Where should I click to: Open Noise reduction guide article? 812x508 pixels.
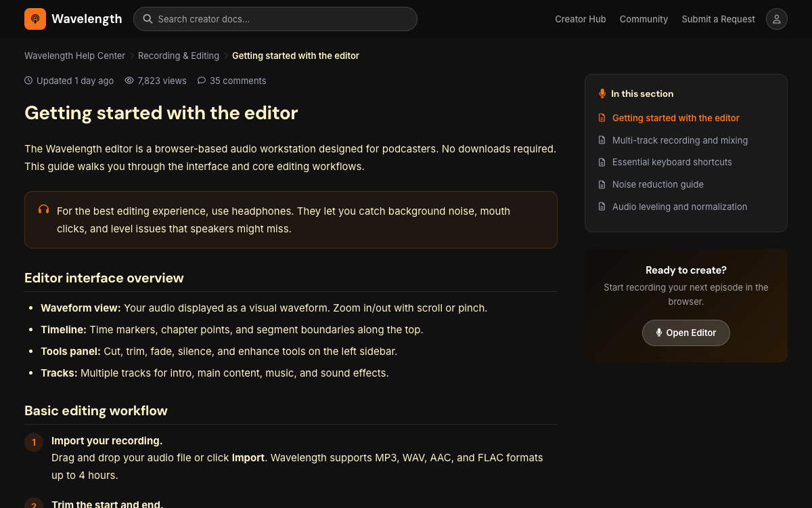coord(658,184)
